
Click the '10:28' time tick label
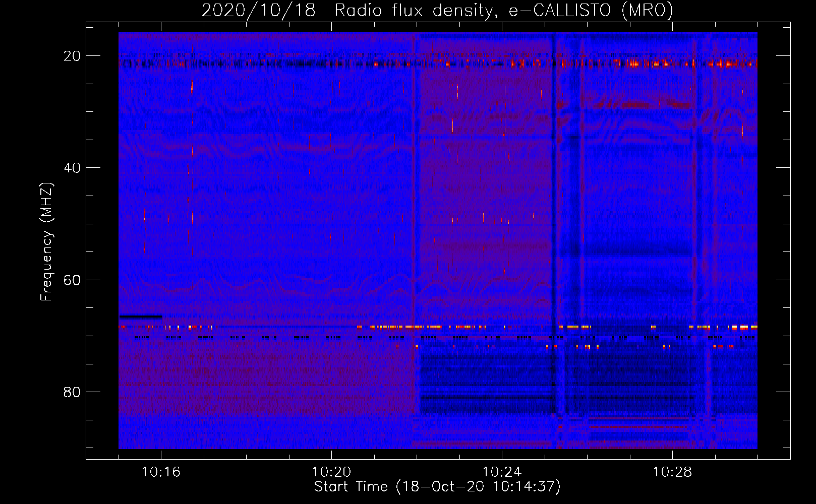pos(672,472)
